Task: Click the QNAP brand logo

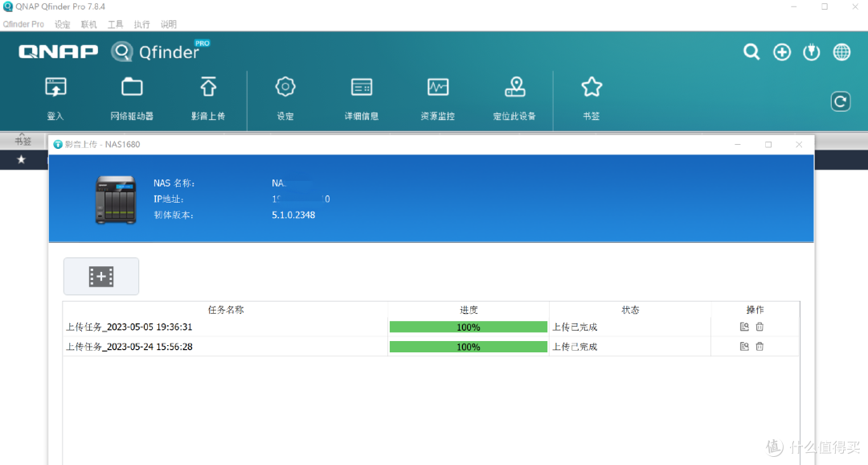Action: point(58,51)
